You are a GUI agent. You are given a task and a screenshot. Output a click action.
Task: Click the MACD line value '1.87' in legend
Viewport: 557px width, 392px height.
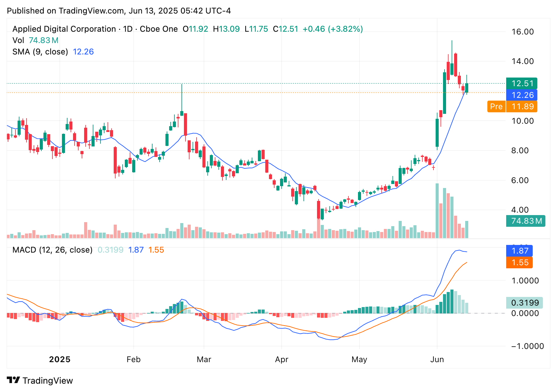(136, 250)
